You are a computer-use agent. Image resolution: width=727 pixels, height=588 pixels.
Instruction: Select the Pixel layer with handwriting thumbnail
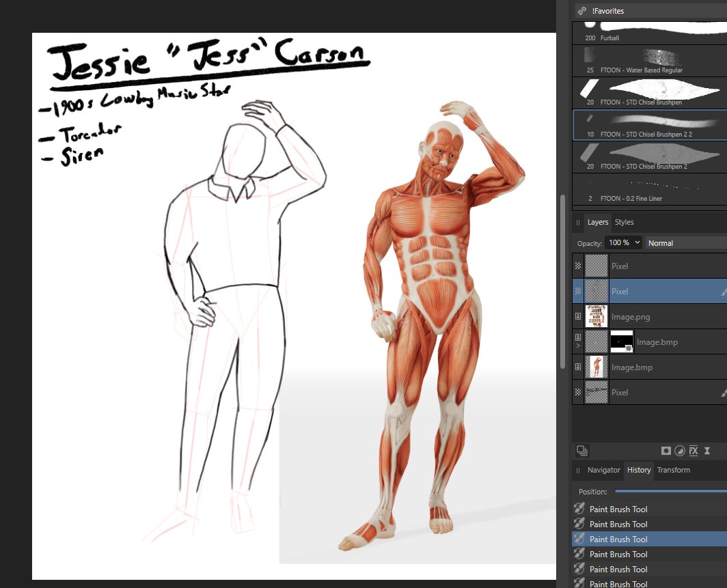pyautogui.click(x=650, y=392)
